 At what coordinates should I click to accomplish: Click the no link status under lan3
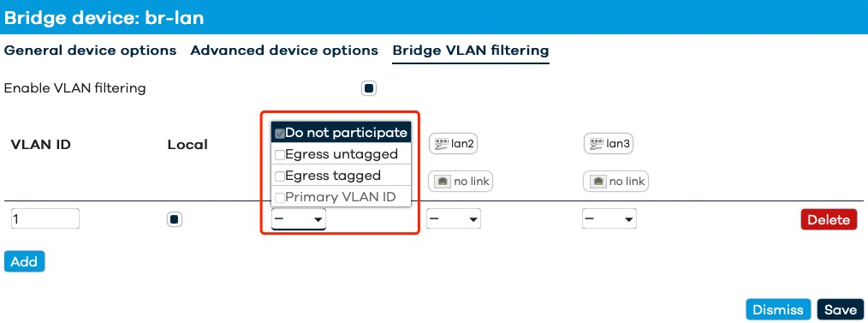pos(615,181)
